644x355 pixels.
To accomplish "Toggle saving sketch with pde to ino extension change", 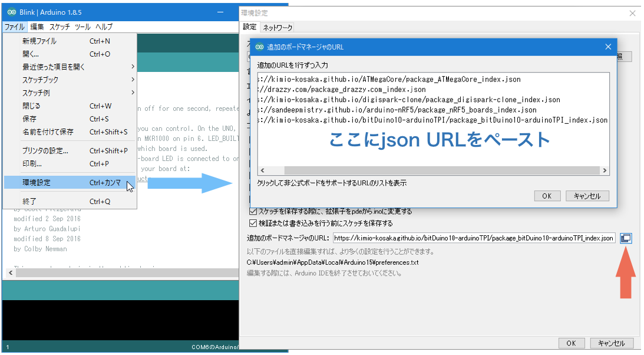I will [x=253, y=212].
